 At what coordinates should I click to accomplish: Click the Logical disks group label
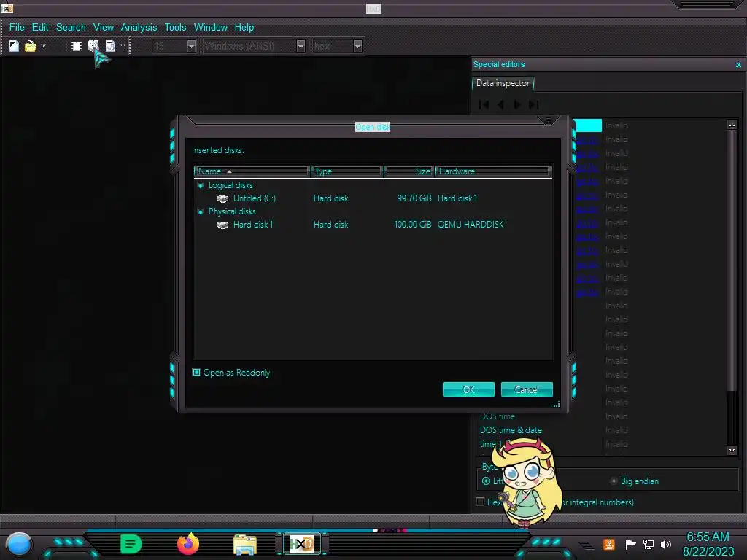coord(231,185)
